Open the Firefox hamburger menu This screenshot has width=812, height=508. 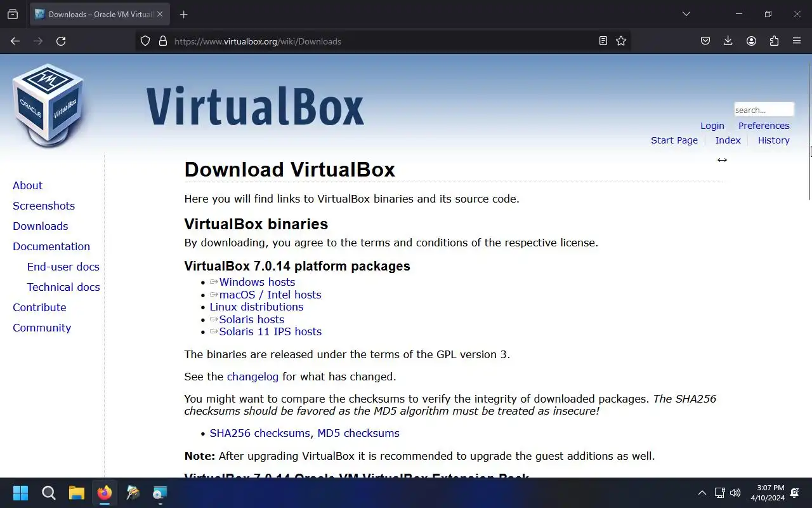click(797, 41)
